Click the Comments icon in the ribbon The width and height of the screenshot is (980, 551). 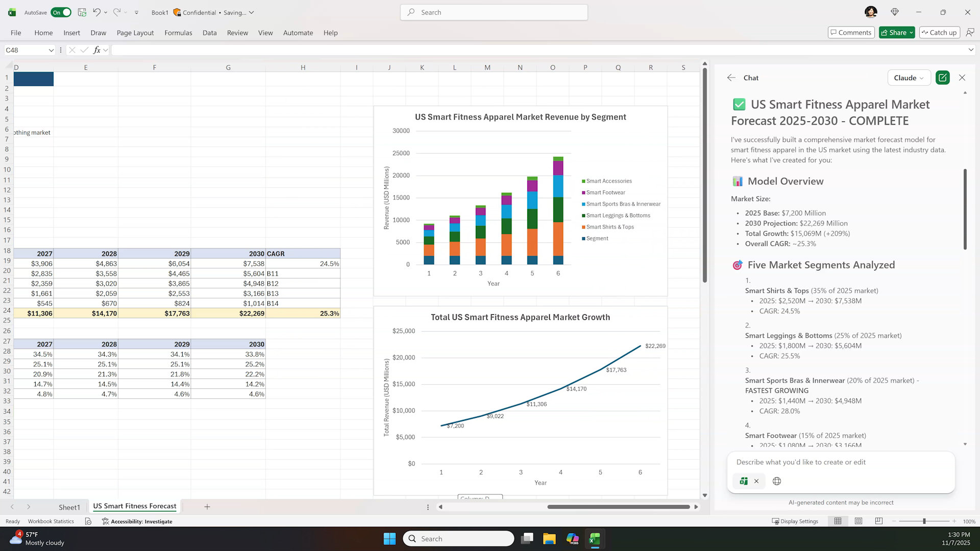[850, 32]
